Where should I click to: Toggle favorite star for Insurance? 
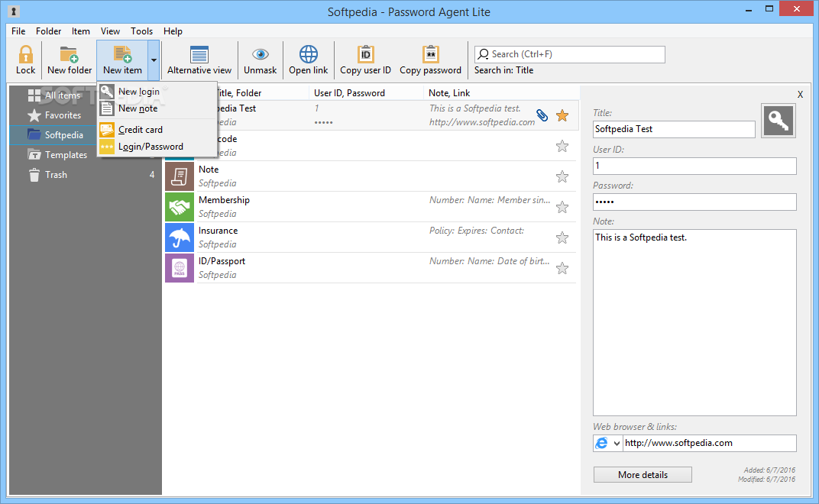[x=562, y=237]
